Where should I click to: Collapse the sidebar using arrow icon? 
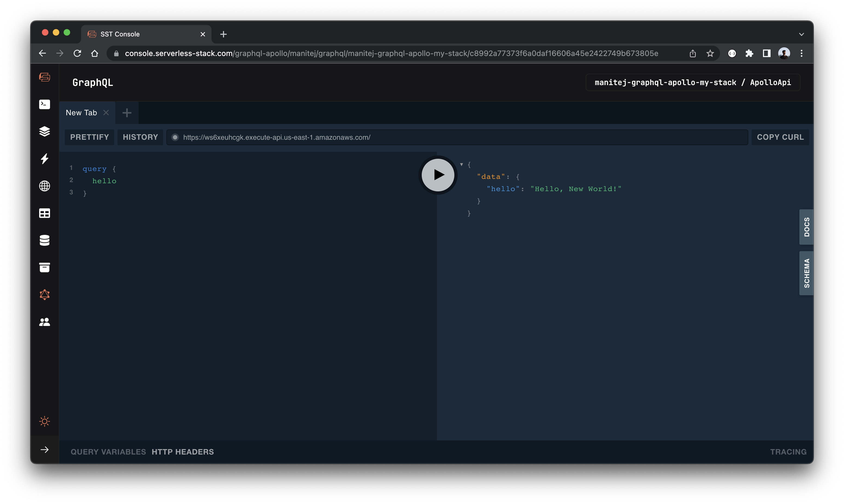coord(44,450)
